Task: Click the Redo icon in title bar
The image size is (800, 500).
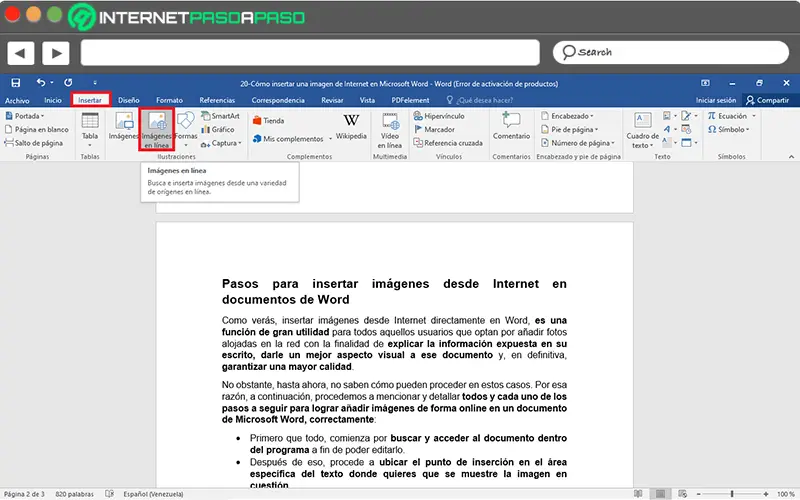Action: click(x=68, y=82)
